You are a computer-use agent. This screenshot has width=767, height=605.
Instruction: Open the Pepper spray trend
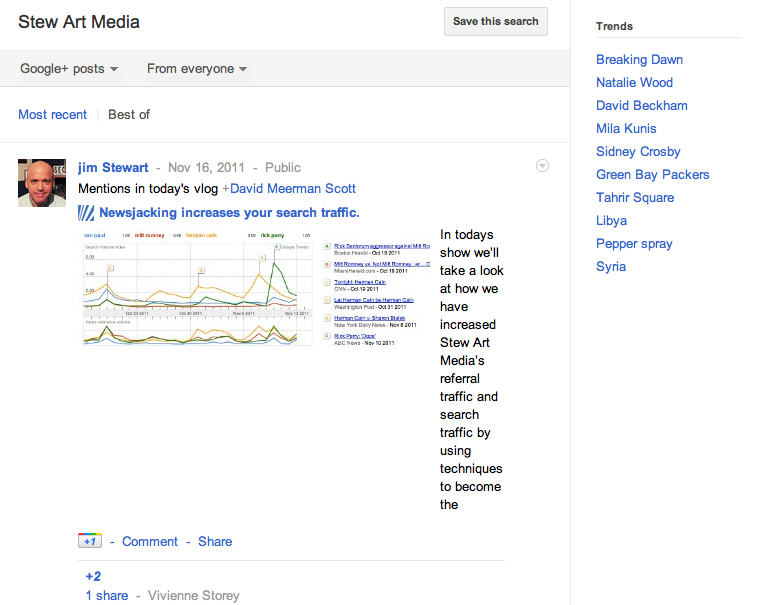pos(634,244)
